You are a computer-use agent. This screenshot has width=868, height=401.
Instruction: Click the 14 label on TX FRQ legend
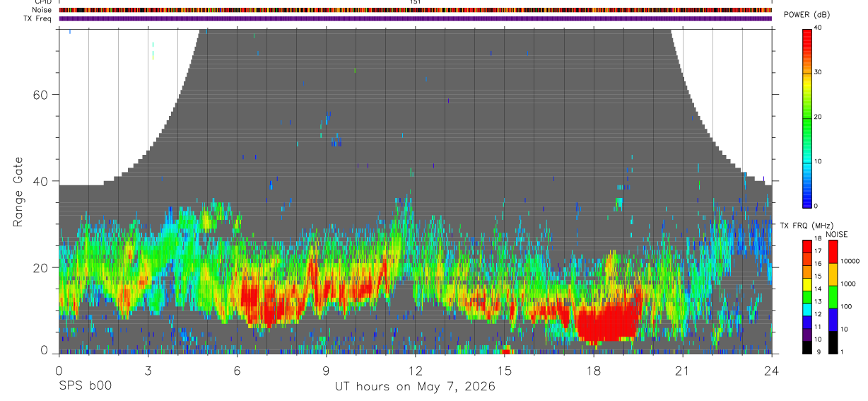(x=816, y=289)
